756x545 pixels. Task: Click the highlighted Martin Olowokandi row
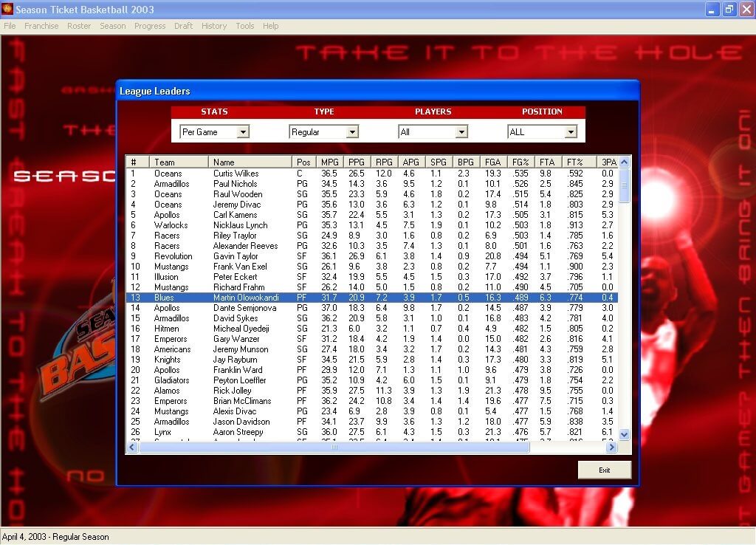pyautogui.click(x=372, y=298)
